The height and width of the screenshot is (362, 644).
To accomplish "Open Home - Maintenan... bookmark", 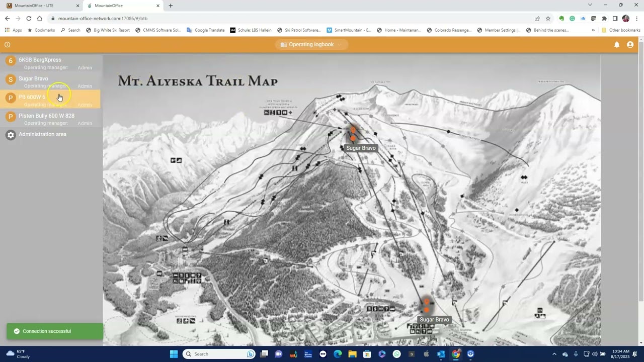I will coord(398,30).
